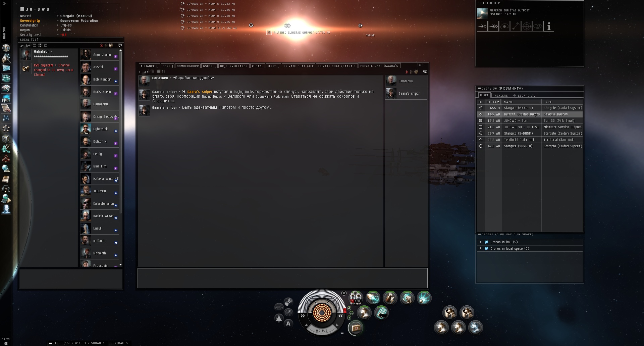Toggle the bottom green rack button beside capacitor
The width and height of the screenshot is (644, 346).
(349, 317)
